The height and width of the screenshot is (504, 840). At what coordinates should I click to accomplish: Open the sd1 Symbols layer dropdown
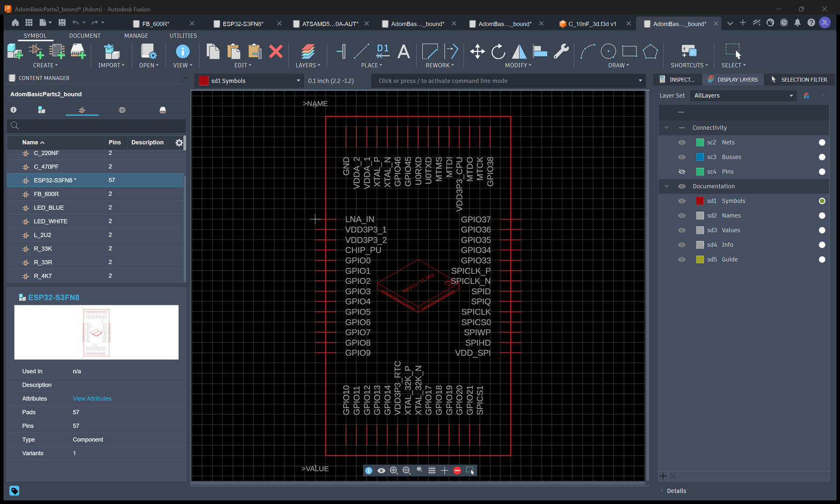(x=250, y=81)
